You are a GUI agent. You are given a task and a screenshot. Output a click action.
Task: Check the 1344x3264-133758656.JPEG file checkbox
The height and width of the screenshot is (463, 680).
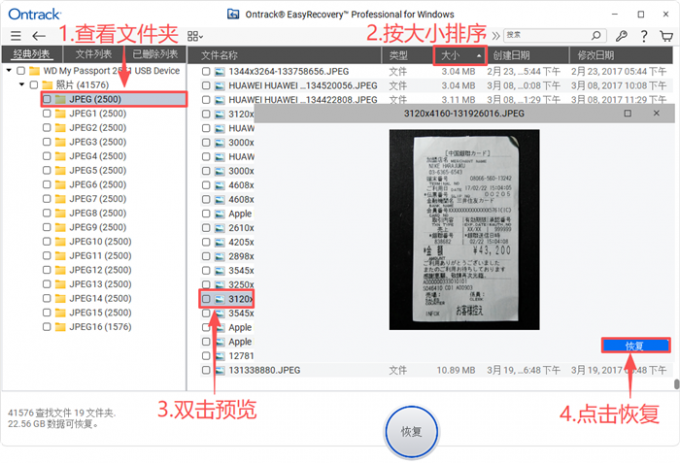[206, 72]
